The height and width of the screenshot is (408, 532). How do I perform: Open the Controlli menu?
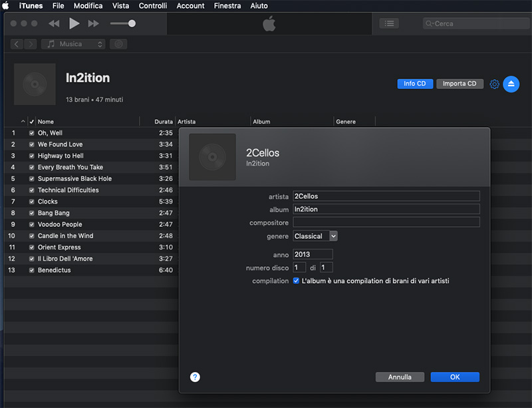tap(153, 6)
